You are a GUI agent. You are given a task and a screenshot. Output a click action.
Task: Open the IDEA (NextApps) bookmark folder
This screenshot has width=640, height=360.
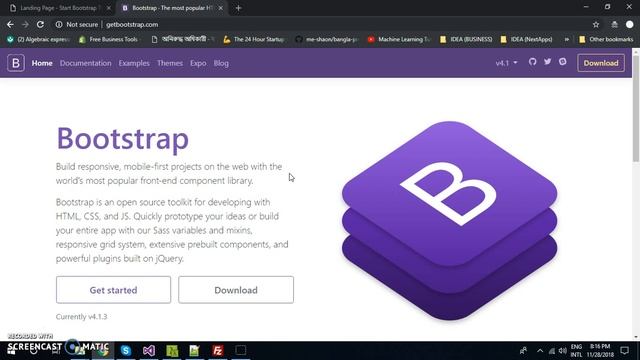(526, 39)
